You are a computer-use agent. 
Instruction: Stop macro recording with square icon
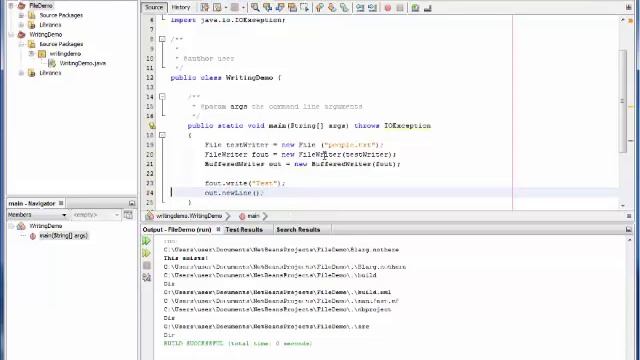click(x=400, y=7)
